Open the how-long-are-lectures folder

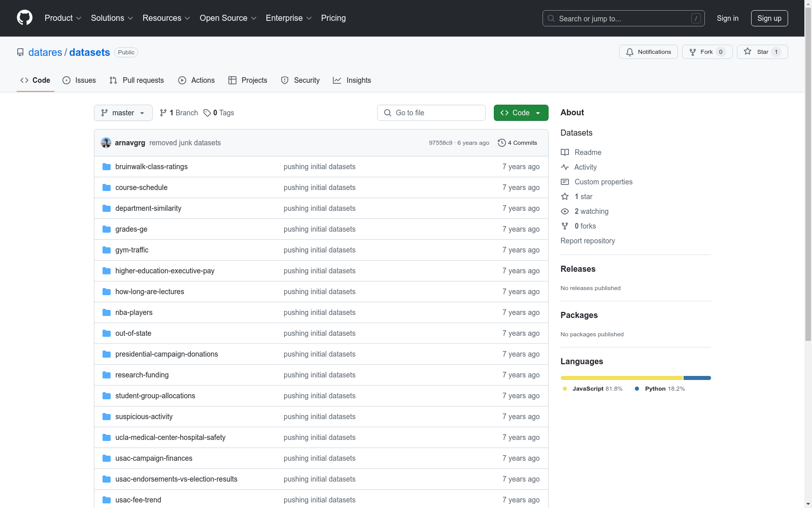click(150, 292)
